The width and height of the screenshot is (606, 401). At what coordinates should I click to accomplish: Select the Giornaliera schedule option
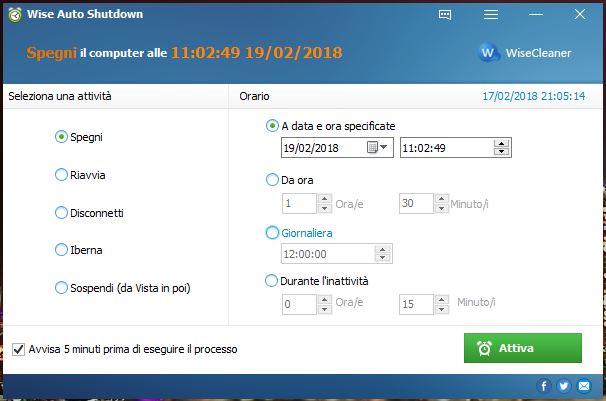tap(272, 233)
